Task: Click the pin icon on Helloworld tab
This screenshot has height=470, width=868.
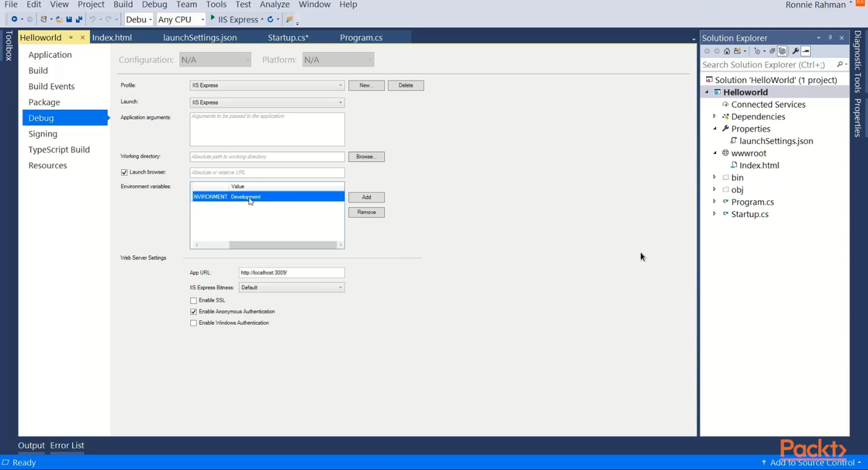Action: coord(71,38)
